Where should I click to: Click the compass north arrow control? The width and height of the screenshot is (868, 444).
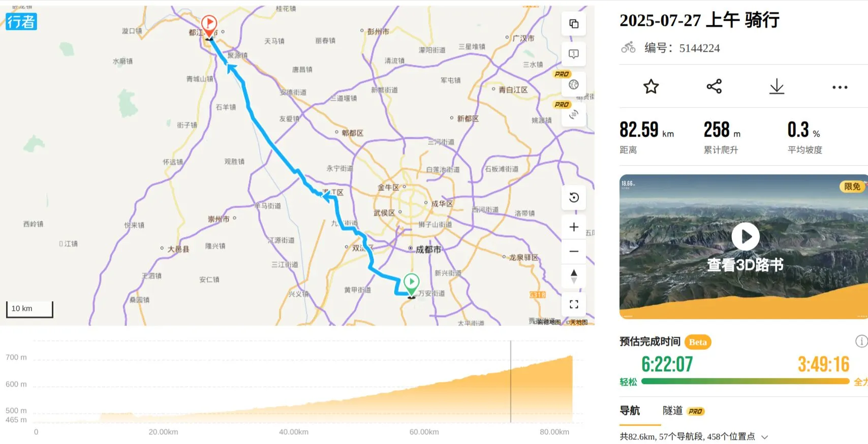coord(574,276)
